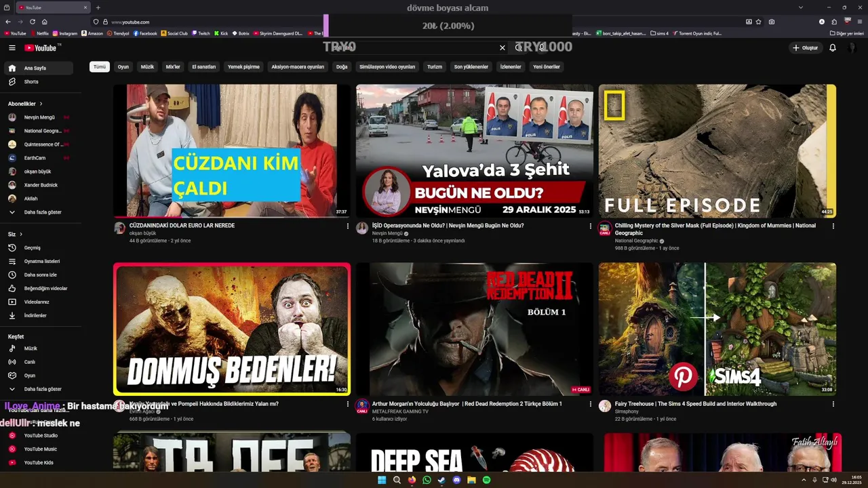This screenshot has height=488, width=868.
Task: Select the Doğa filter chip
Action: pos(342,67)
